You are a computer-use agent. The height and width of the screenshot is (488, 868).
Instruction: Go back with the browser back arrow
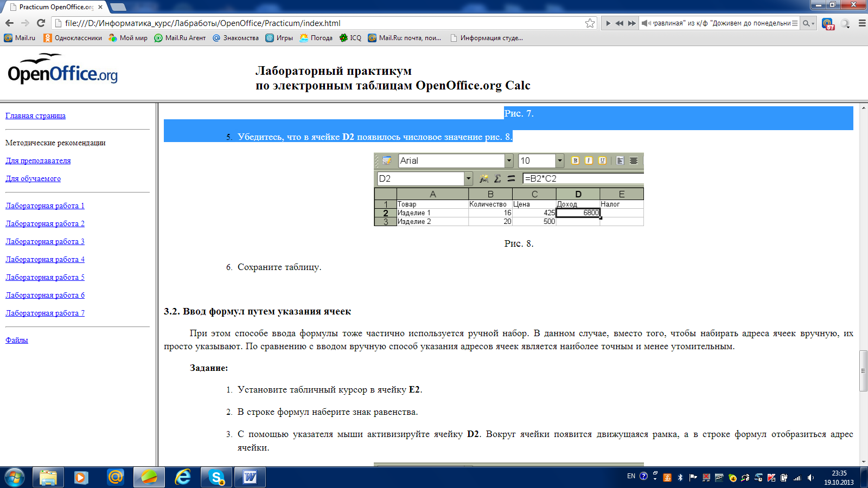click(9, 23)
